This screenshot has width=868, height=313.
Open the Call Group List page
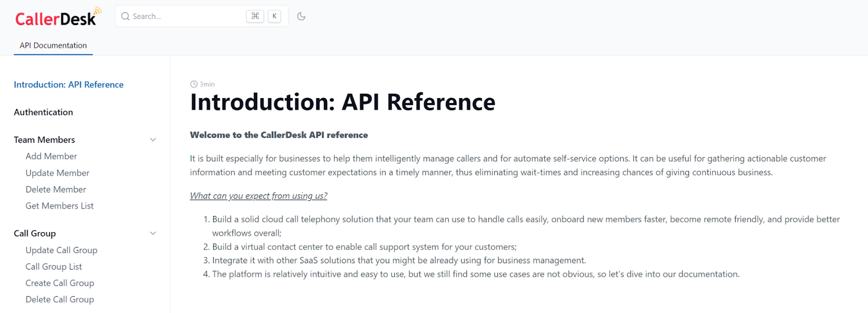54,267
